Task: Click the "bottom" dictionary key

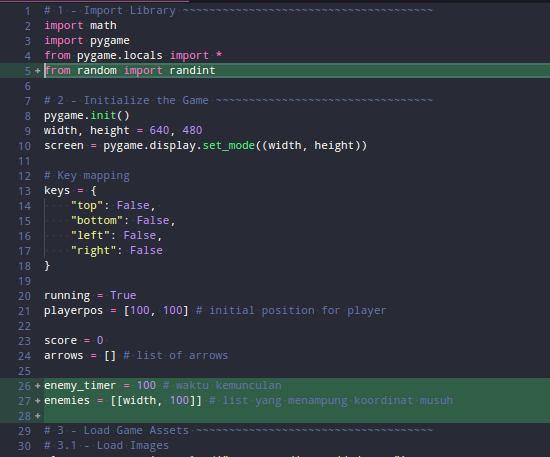Action: click(x=97, y=221)
